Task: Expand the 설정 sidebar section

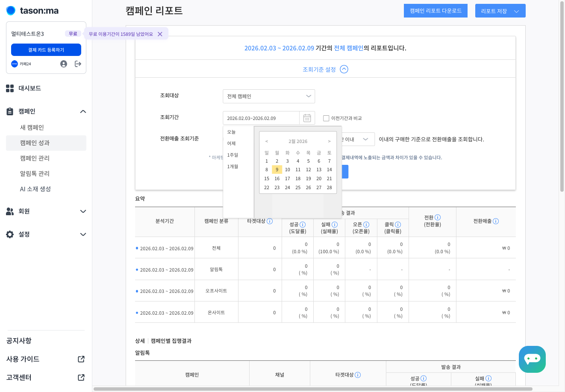Action: (x=83, y=234)
